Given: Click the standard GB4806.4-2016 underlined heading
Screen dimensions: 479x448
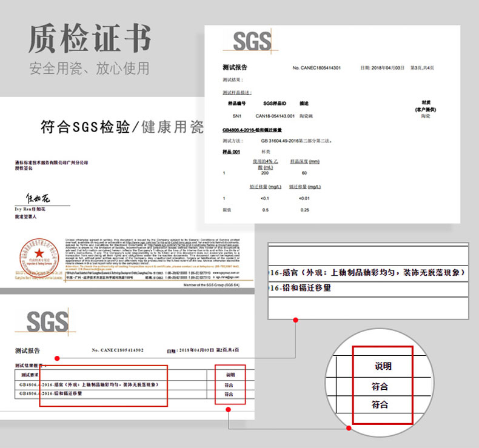Looking at the screenshot, I should [252, 130].
